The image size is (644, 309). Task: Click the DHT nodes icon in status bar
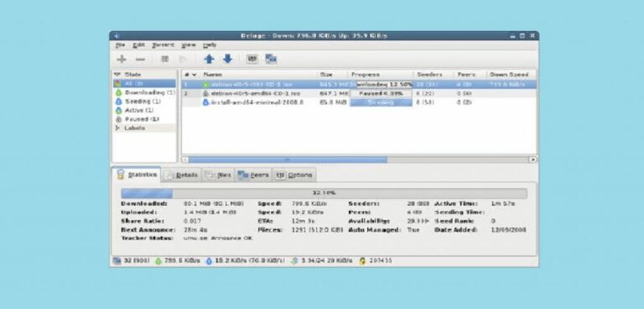click(362, 261)
